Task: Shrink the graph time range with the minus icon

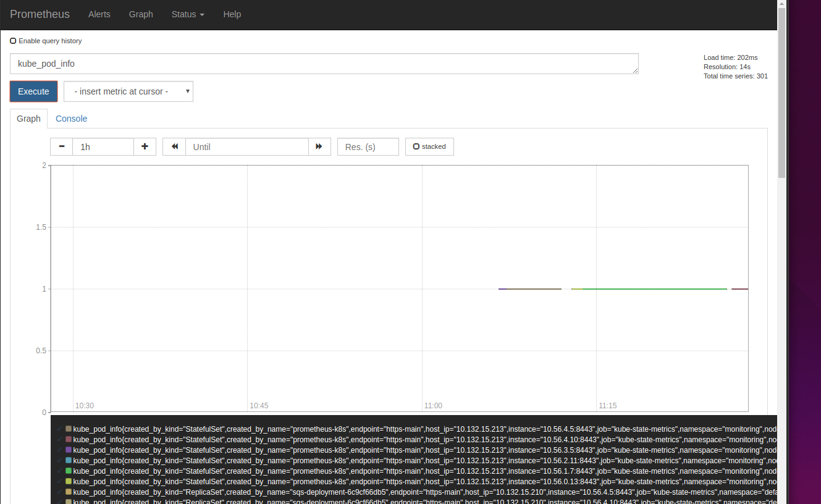Action: click(61, 146)
